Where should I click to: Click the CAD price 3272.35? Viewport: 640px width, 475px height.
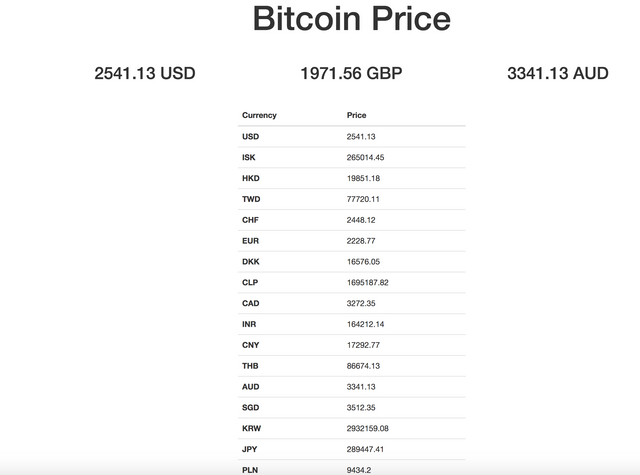pyautogui.click(x=361, y=303)
